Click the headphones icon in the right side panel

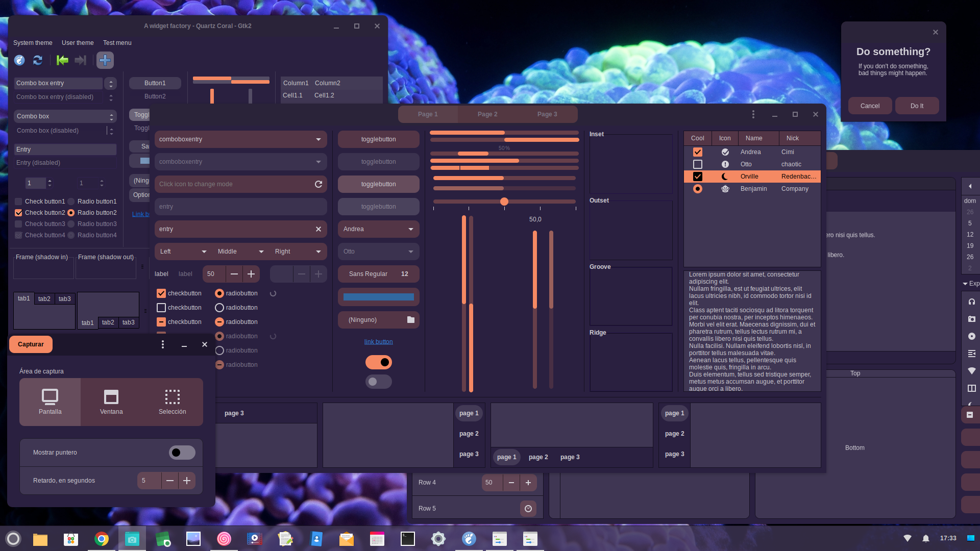click(x=972, y=302)
